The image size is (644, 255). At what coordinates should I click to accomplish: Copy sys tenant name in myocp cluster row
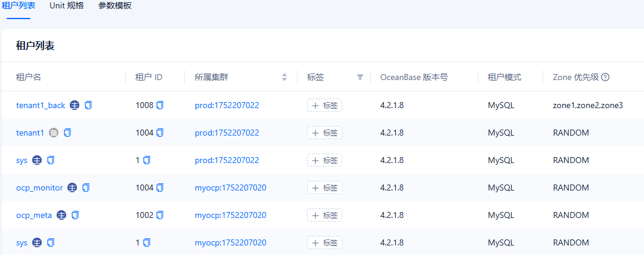click(x=51, y=242)
